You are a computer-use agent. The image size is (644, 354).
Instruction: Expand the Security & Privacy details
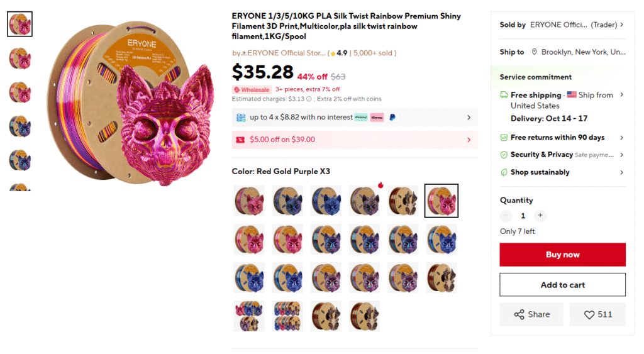(621, 155)
